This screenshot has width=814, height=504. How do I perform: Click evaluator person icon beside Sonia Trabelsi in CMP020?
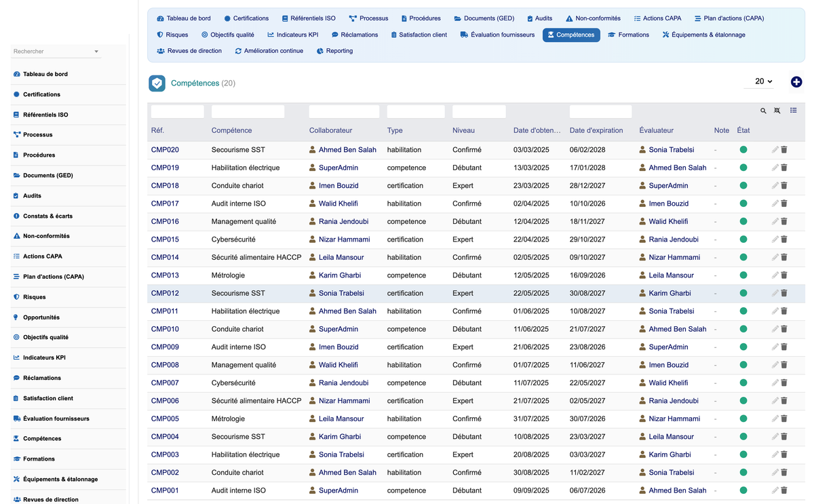(x=642, y=150)
